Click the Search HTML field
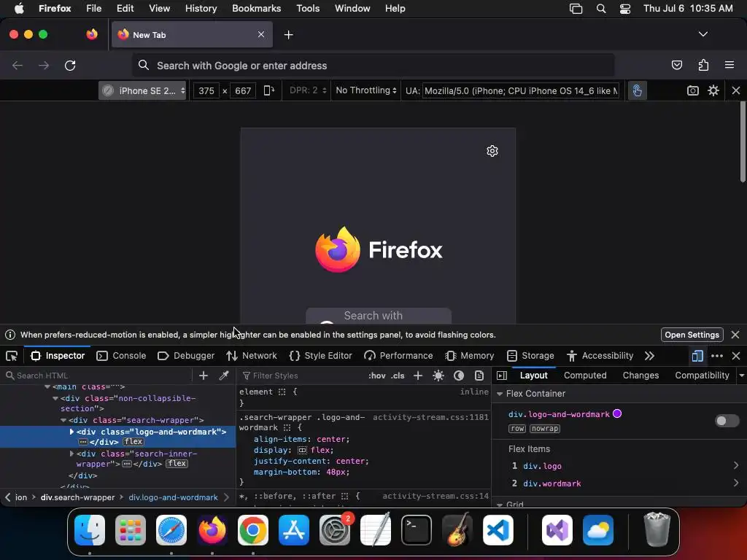Image resolution: width=747 pixels, height=560 pixels. pyautogui.click(x=98, y=376)
